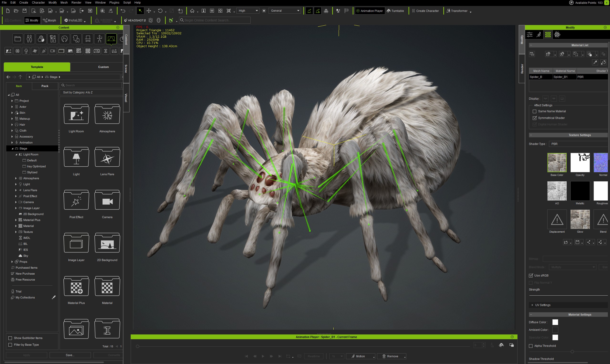Pick material with the eyedropper tool
Screen dimensions: 610x364
coord(595,62)
